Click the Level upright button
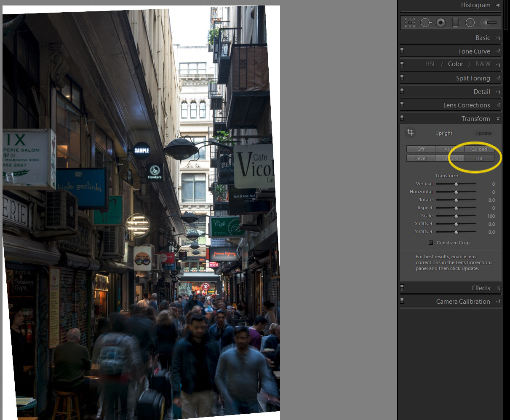Image resolution: width=510 pixels, height=420 pixels. [x=421, y=158]
